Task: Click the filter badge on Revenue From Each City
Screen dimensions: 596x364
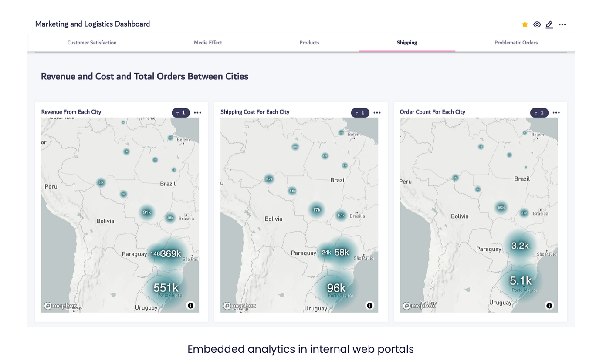Action: point(181,113)
